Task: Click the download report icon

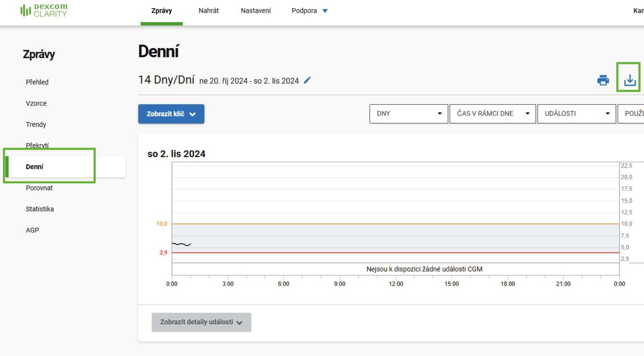Action: point(630,80)
